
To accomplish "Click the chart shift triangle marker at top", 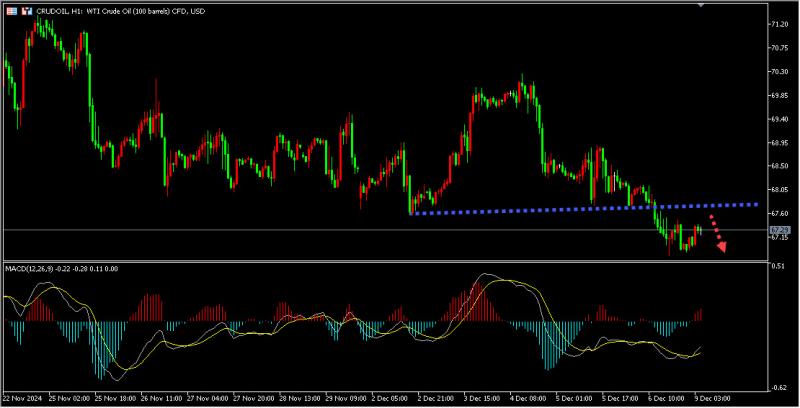I will (701, 5).
